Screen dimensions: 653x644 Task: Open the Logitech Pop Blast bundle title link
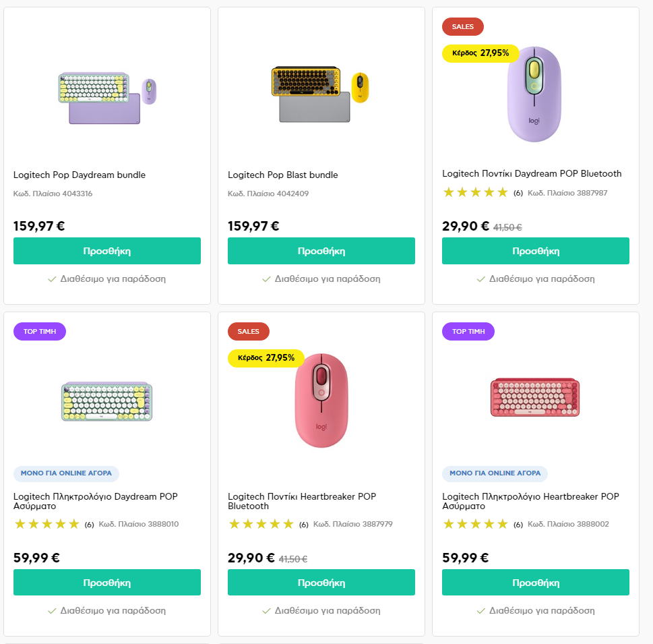pos(283,175)
